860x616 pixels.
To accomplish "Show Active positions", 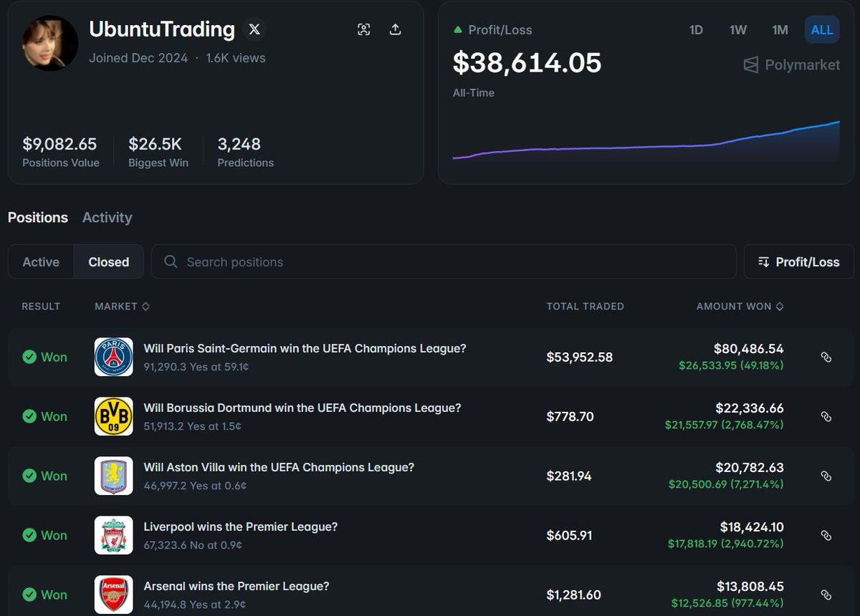I will pos(41,262).
